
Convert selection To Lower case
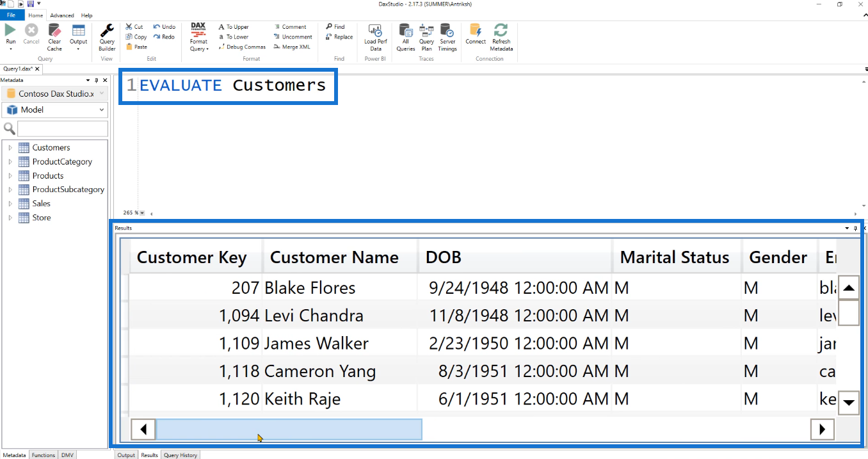coord(234,37)
